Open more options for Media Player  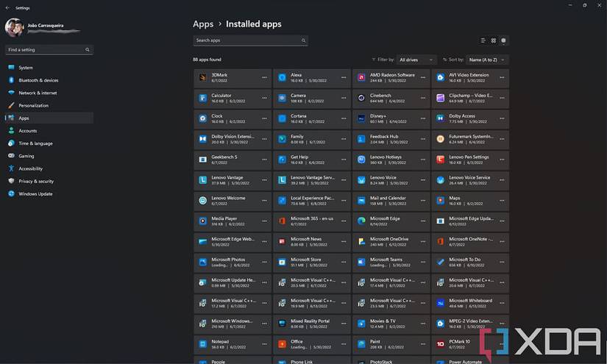pos(264,221)
